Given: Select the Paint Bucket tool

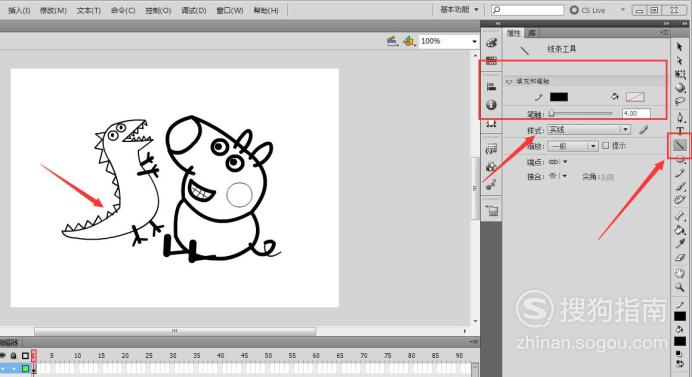Looking at the screenshot, I should (680, 230).
